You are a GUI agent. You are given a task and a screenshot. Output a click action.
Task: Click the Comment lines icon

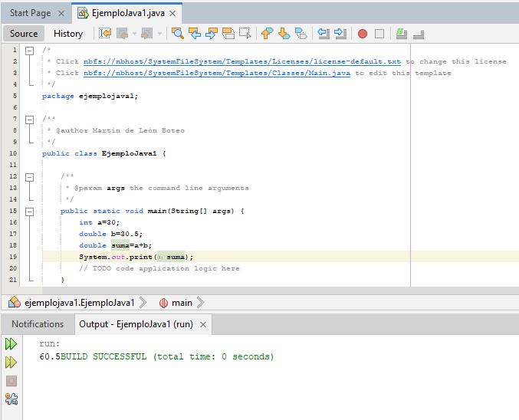pyautogui.click(x=402, y=34)
